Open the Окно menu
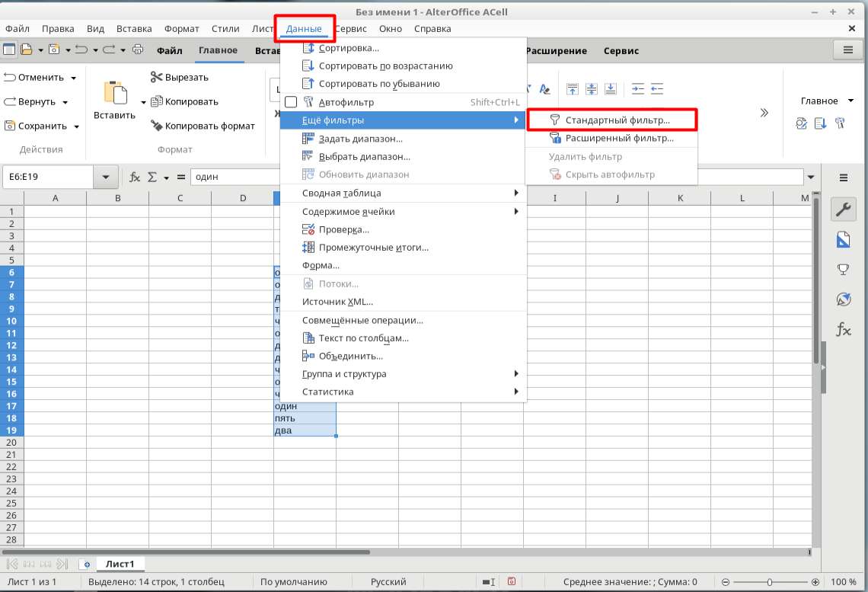Image resolution: width=868 pixels, height=592 pixels. [391, 29]
